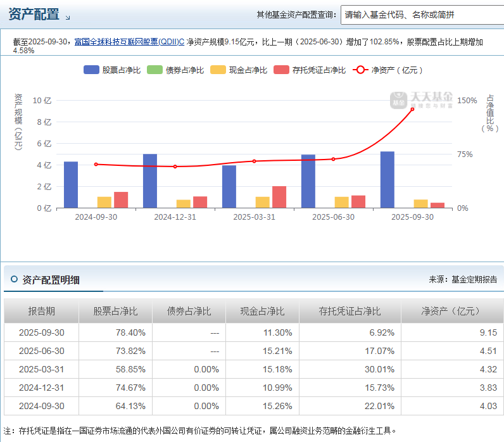This screenshot has height=442, width=504.
Task: Click the 现金占净比 column header
Action: click(x=262, y=311)
